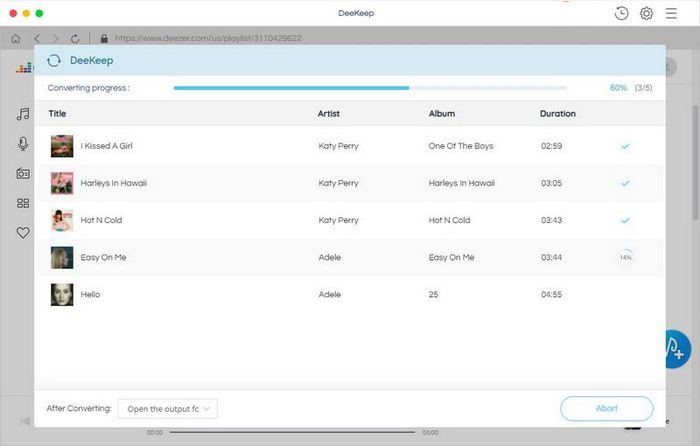Click the Abort button
This screenshot has width=700, height=446.
(607, 408)
